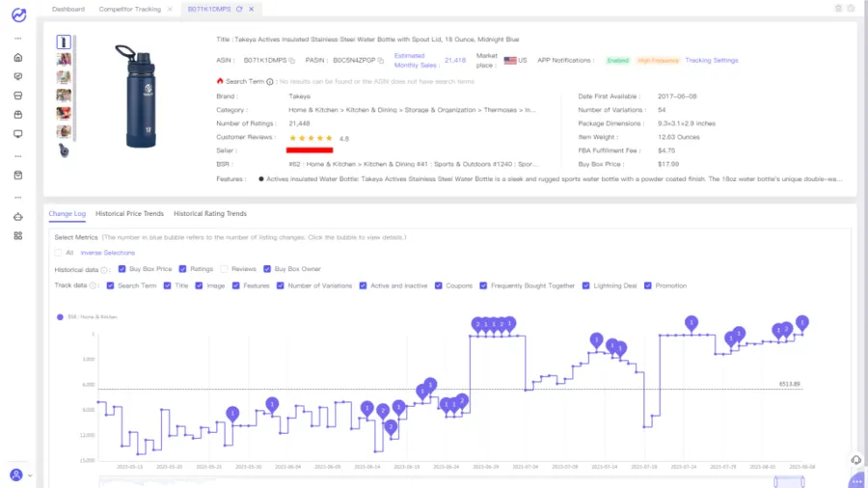
Task: Check the Reviews metric
Action: click(224, 269)
